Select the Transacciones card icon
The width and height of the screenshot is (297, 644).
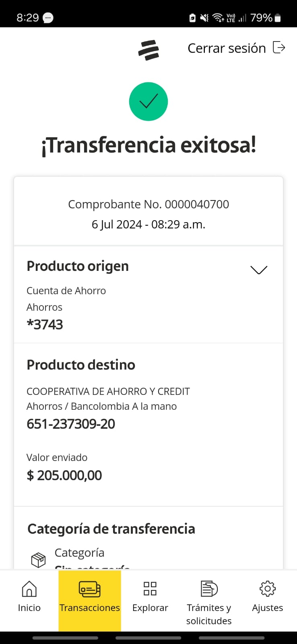[89, 589]
